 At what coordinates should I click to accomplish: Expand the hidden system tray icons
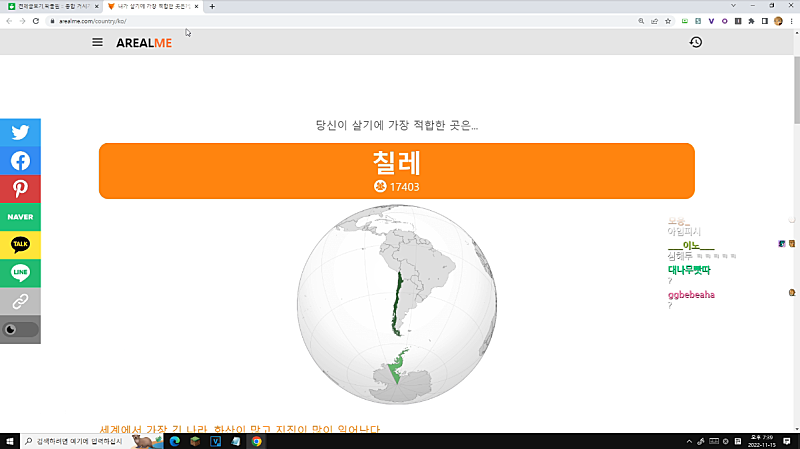[x=689, y=441]
